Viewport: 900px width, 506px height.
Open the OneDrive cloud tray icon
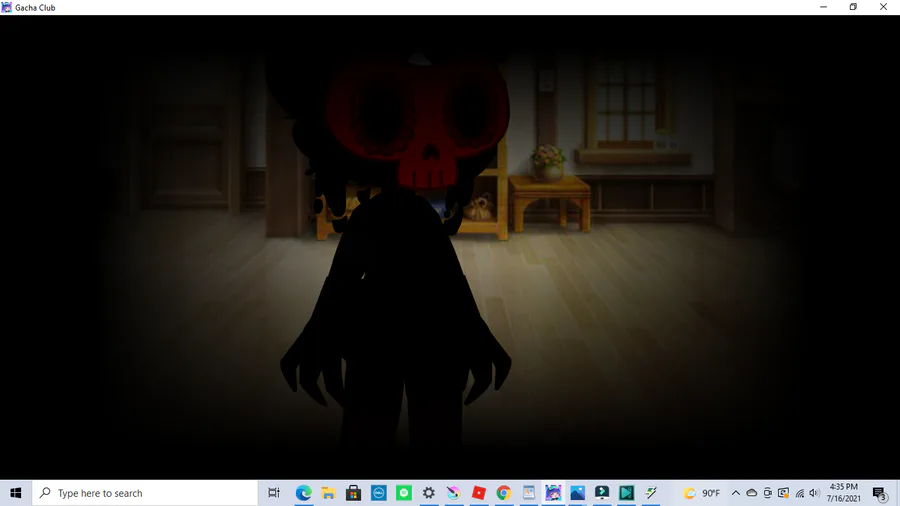[751, 493]
